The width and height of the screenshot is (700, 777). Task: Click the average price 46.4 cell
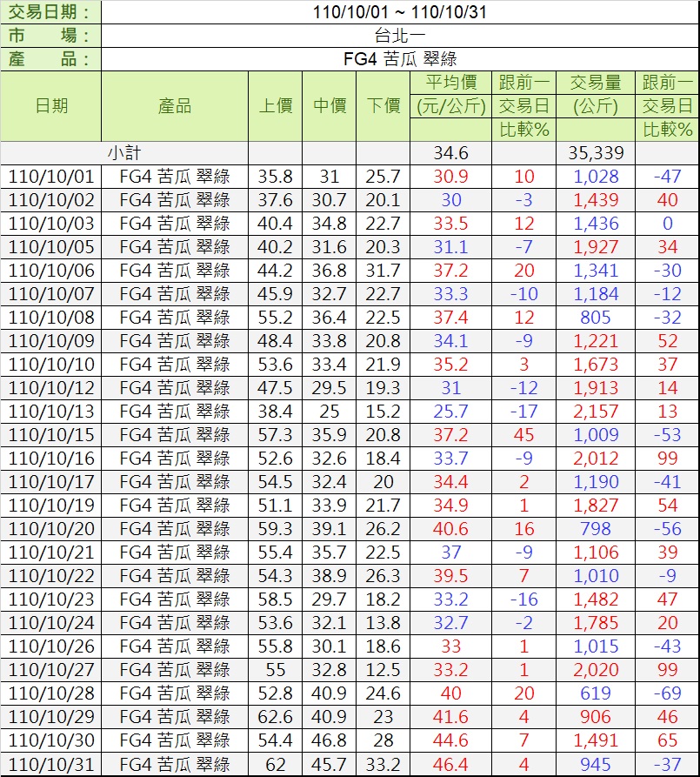(450, 765)
